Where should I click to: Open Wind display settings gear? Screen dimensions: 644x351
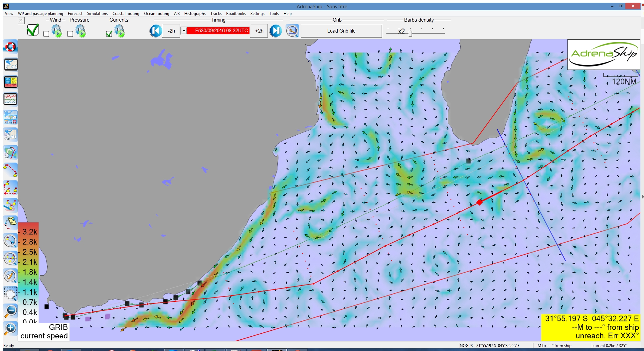click(57, 31)
